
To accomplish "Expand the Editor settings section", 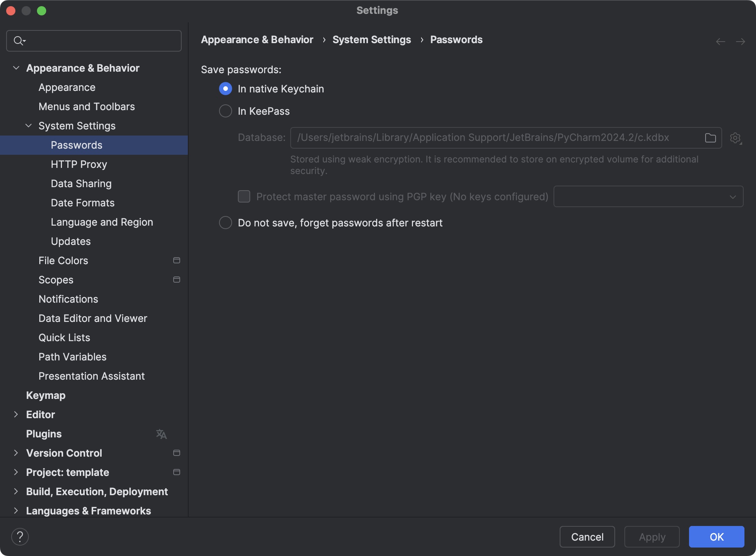I will [x=16, y=414].
